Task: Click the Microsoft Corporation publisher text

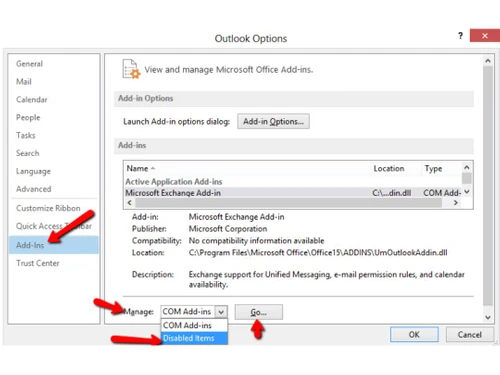Action: (x=228, y=229)
